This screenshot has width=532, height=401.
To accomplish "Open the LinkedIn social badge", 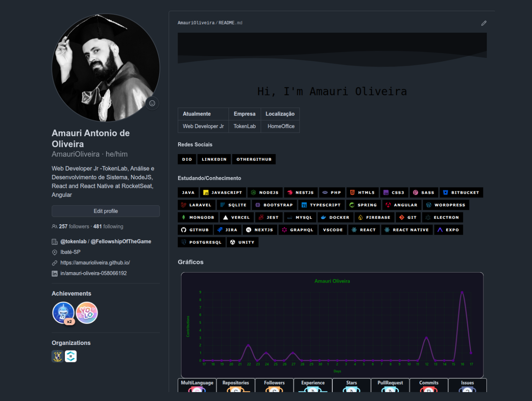I will click(x=214, y=159).
